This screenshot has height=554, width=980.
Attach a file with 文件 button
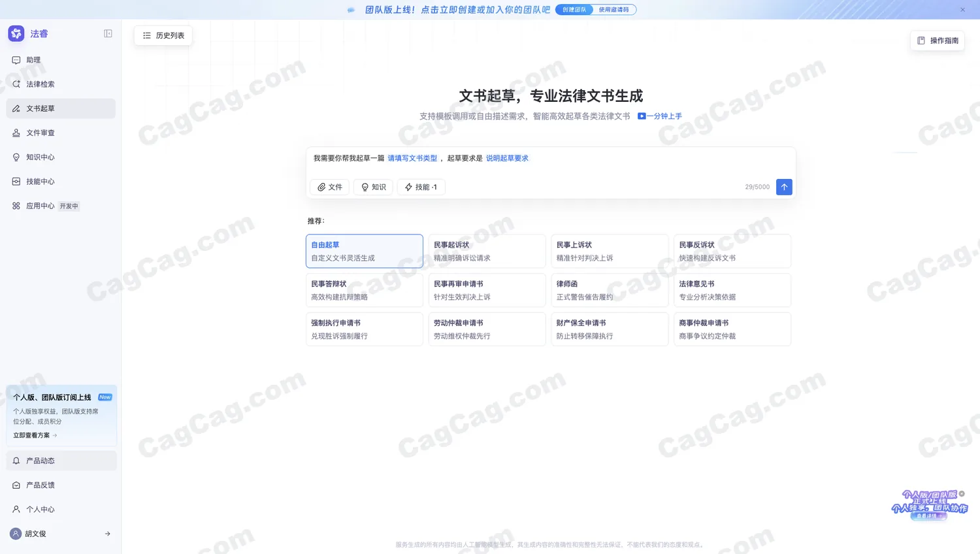[330, 187]
